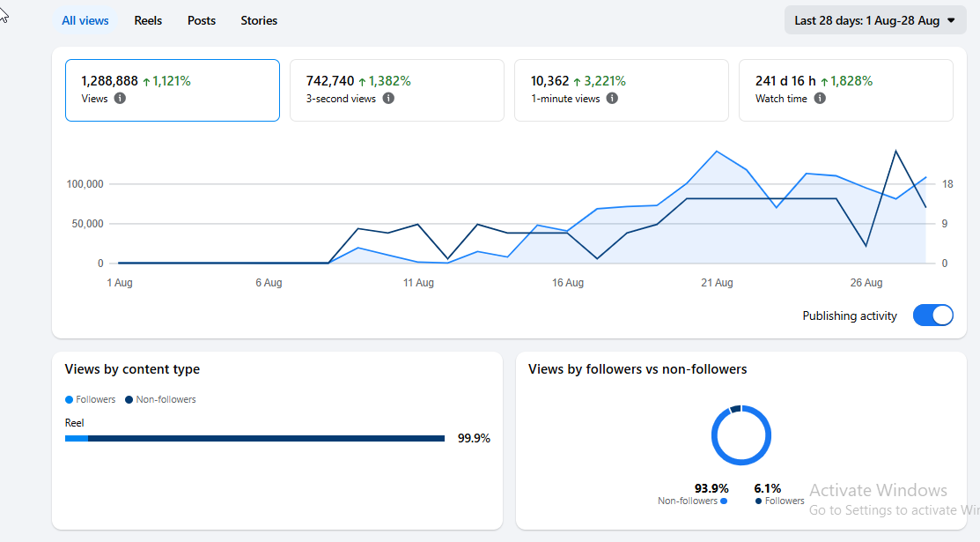Switch to the Posts tab
Viewport: 980px width, 542px height.
tap(202, 20)
